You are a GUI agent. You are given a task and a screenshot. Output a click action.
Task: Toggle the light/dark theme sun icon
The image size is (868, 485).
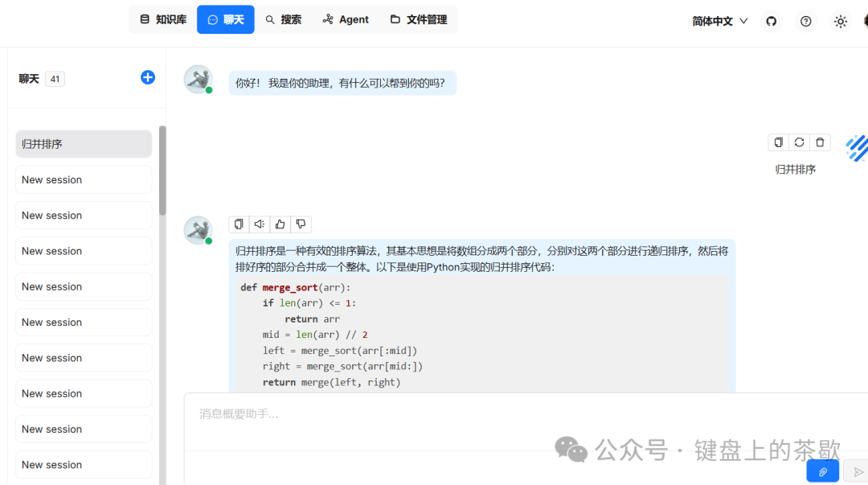coord(841,21)
